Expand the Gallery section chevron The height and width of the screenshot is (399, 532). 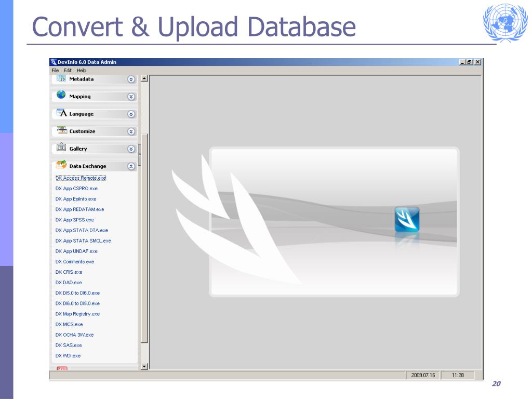click(131, 149)
